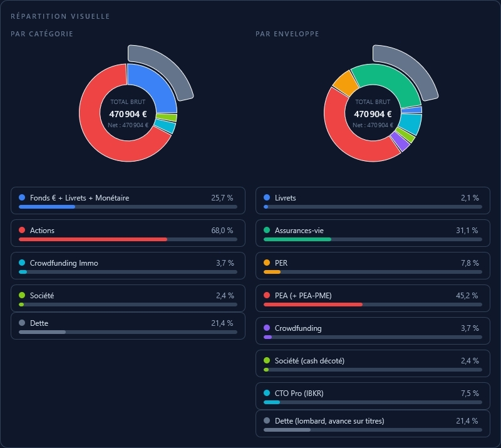Select the CTO Pro (IBKR) envelope label
The width and height of the screenshot is (501, 448).
[299, 393]
